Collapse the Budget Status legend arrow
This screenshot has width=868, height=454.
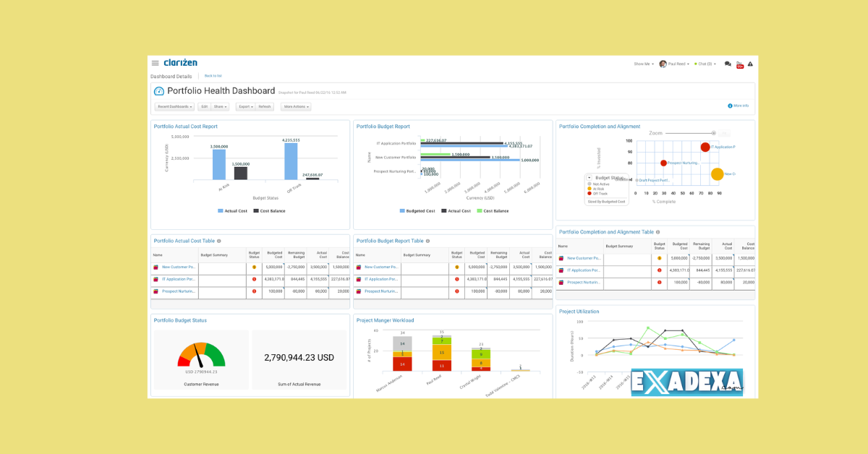tap(589, 177)
